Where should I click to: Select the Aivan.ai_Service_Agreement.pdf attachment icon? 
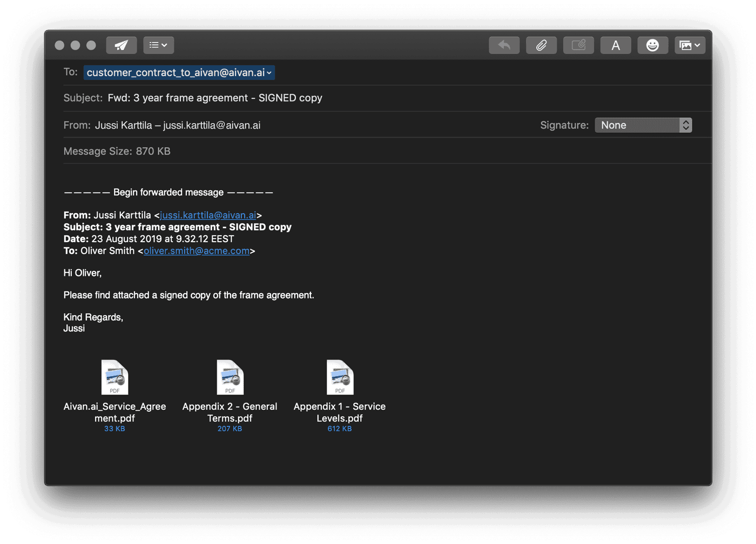(114, 377)
